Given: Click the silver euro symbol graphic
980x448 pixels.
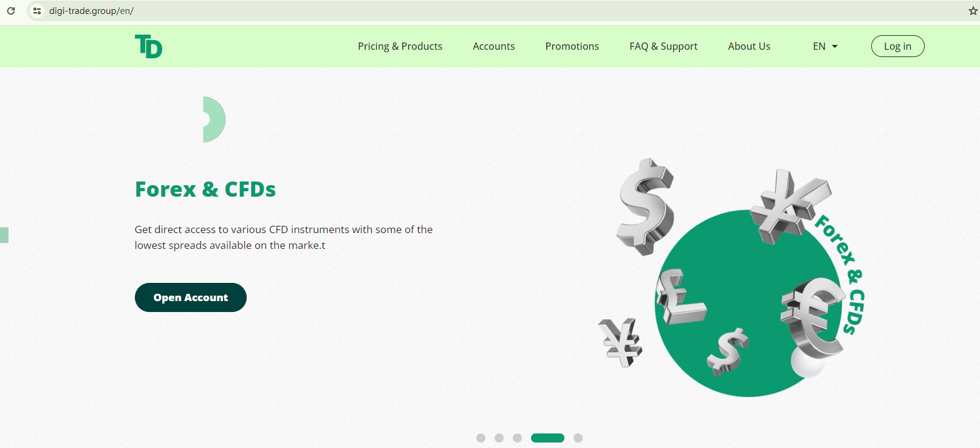Looking at the screenshot, I should point(813,317).
